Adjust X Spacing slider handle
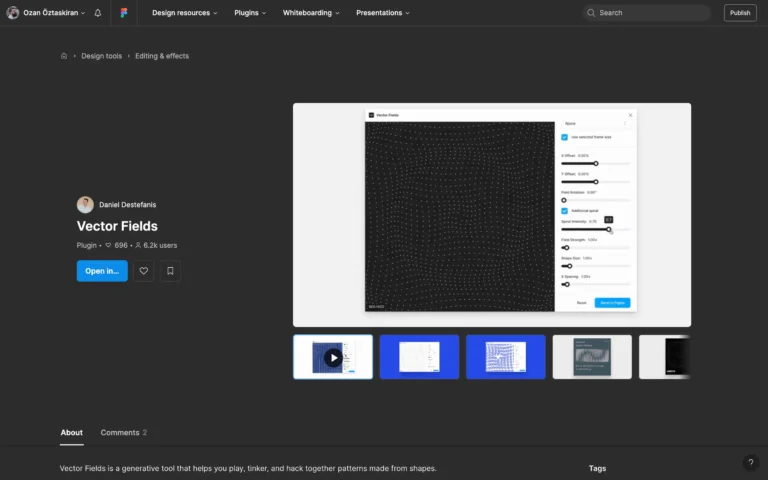The width and height of the screenshot is (768, 480). [x=567, y=285]
